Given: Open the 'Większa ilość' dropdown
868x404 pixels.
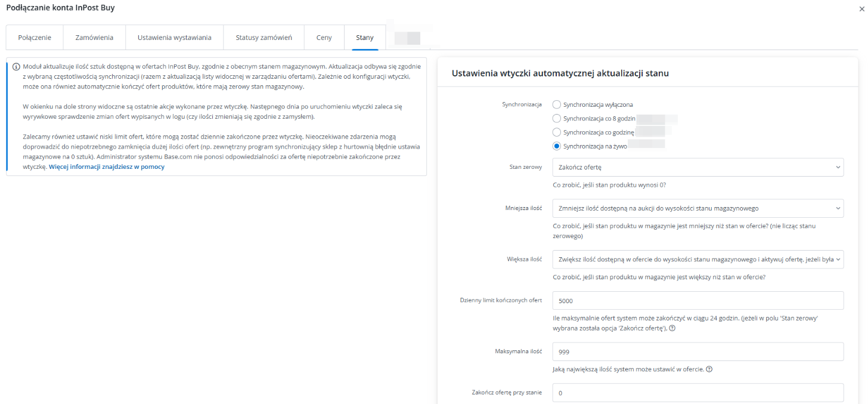Looking at the screenshot, I should point(697,259).
